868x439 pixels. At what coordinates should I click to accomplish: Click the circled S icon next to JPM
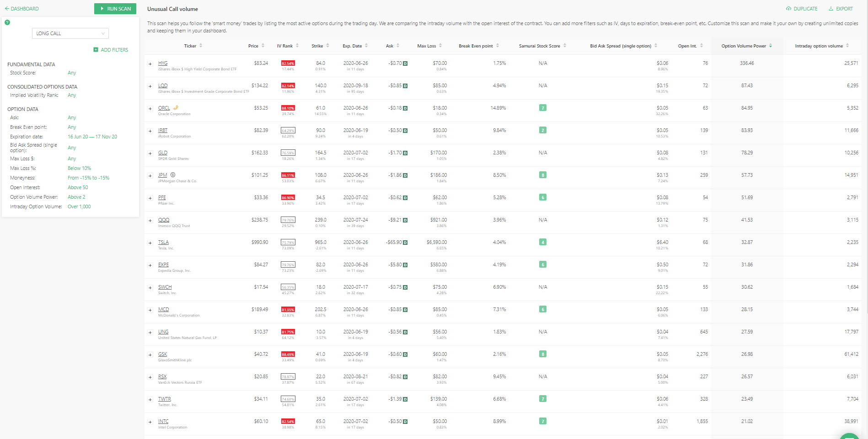[173, 175]
